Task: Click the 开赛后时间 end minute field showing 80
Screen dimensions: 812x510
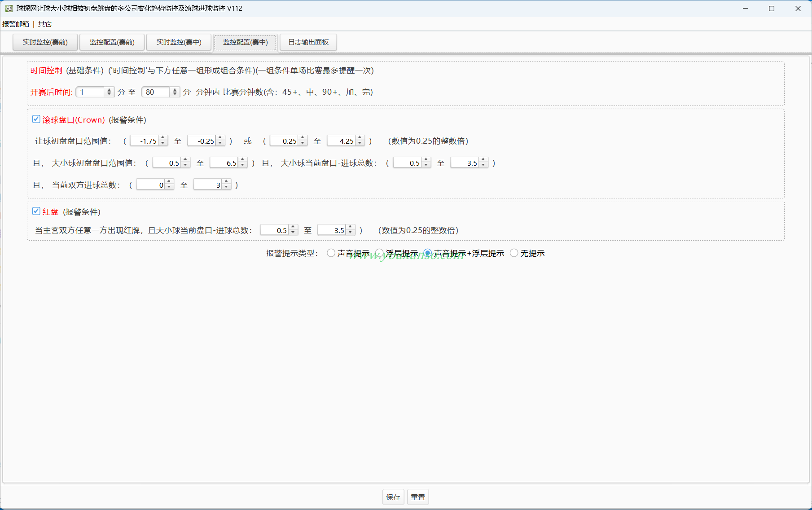Action: coord(156,92)
